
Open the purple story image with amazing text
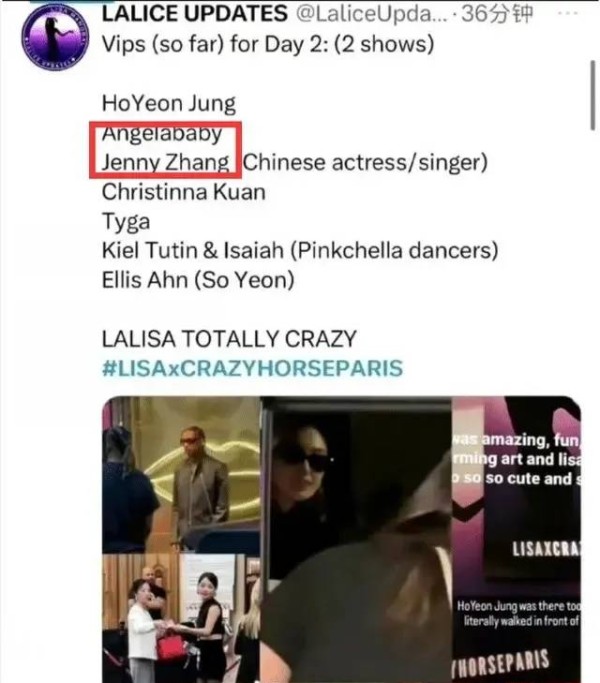point(516,540)
